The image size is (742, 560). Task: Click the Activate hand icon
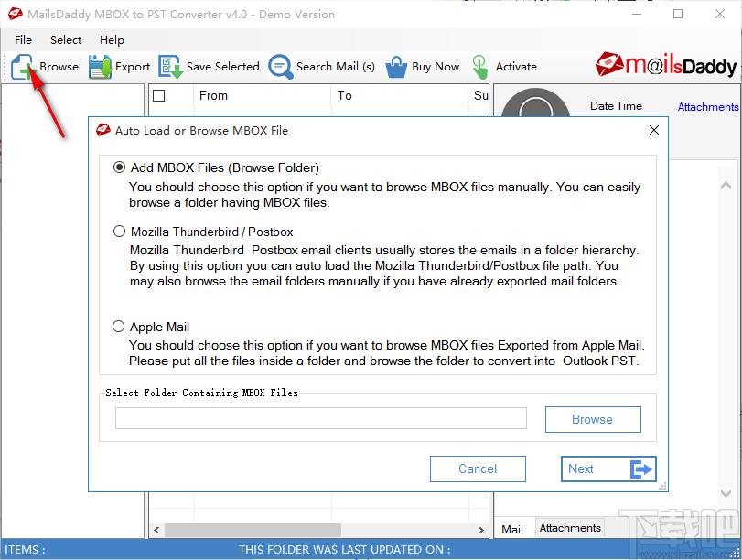(479, 66)
